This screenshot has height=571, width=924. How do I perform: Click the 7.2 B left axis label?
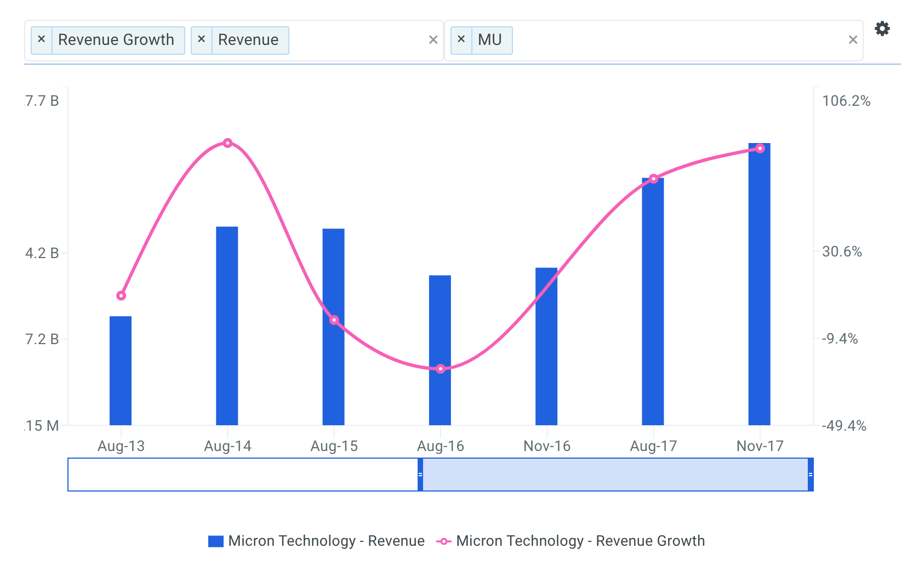[42, 339]
